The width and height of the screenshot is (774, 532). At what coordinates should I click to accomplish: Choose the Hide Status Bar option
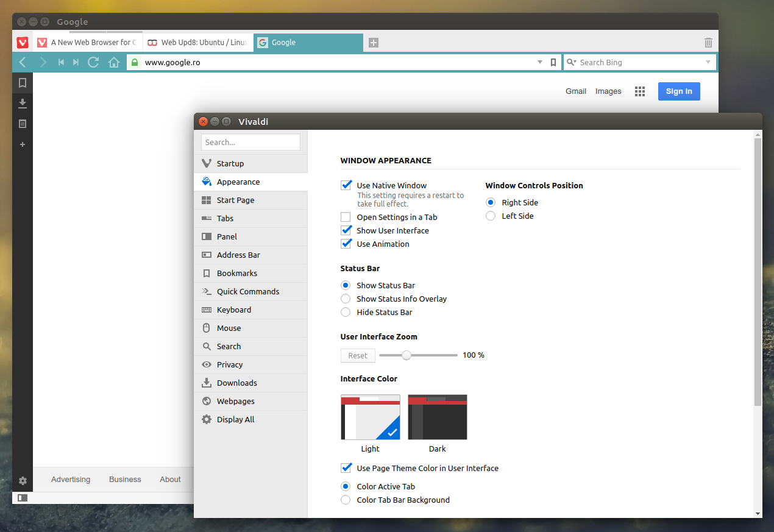coord(346,312)
